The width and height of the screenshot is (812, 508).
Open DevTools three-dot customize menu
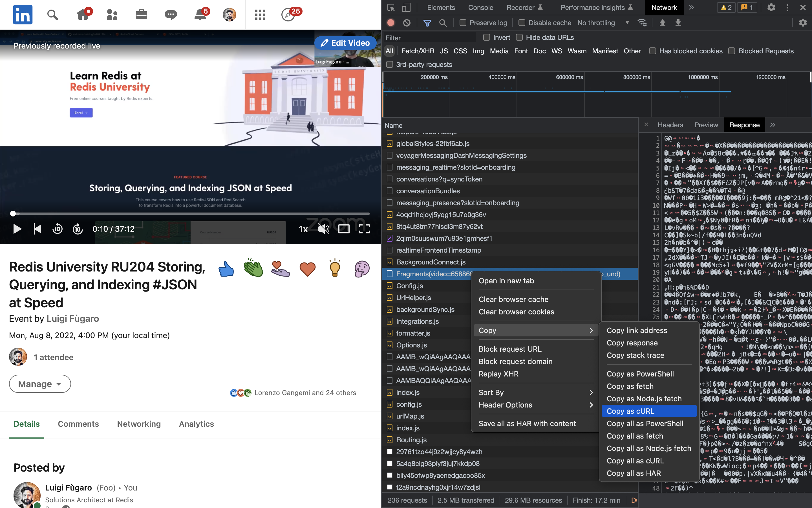tap(787, 7)
